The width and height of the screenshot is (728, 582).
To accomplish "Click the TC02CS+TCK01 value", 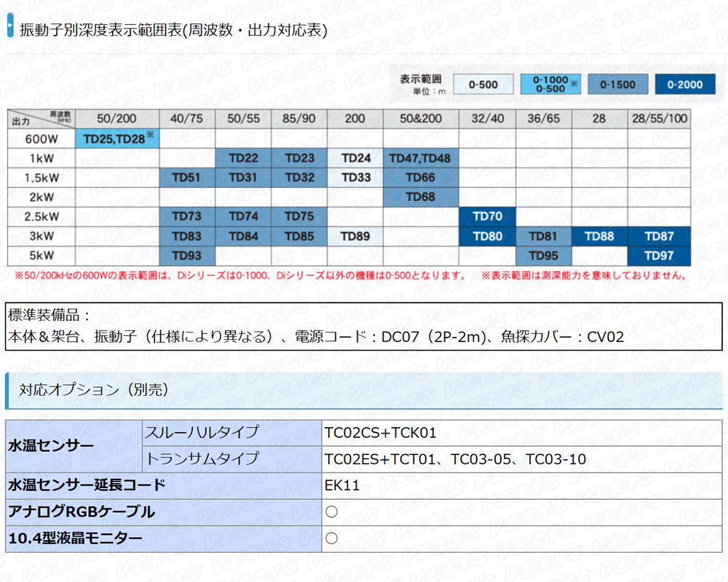I will [381, 433].
